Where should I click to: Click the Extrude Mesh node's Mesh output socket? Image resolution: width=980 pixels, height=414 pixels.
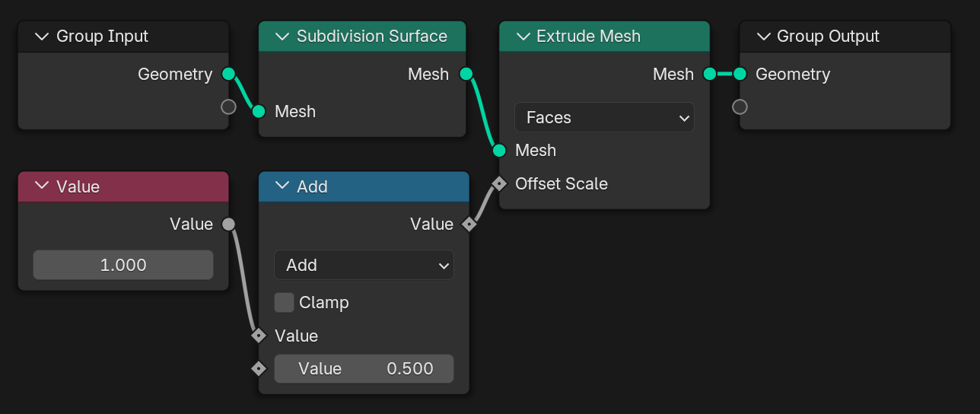coord(709,74)
